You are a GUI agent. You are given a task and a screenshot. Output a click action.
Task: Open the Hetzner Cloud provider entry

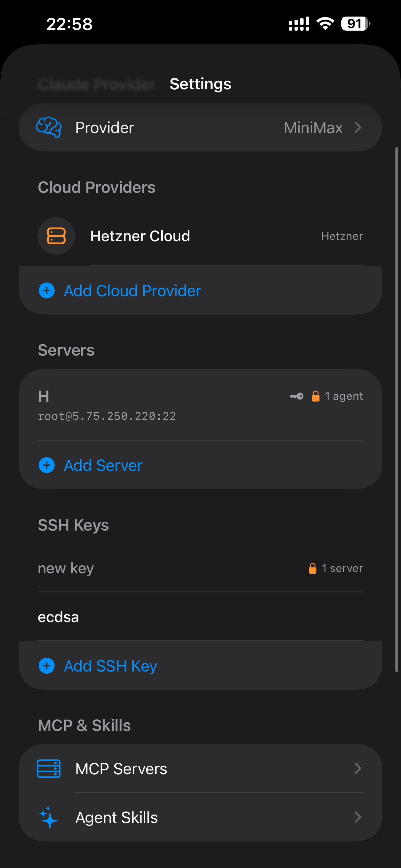click(140, 236)
